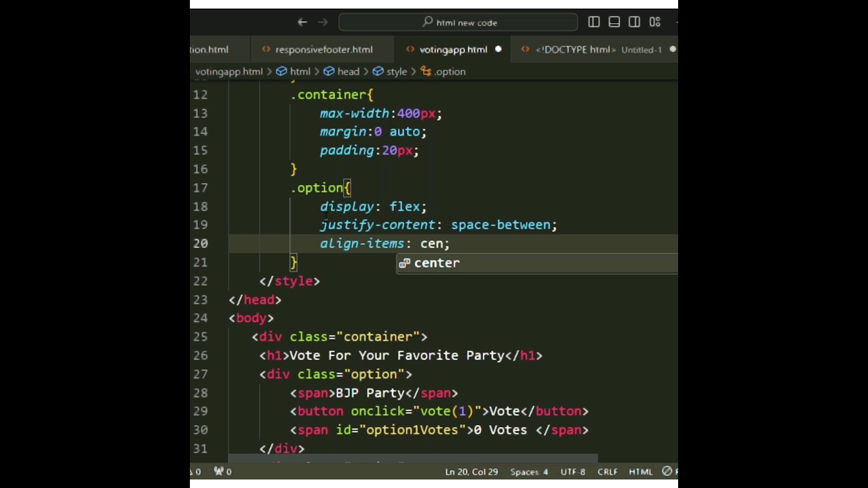Change indentation via 'Spaces: 4'

tap(529, 472)
